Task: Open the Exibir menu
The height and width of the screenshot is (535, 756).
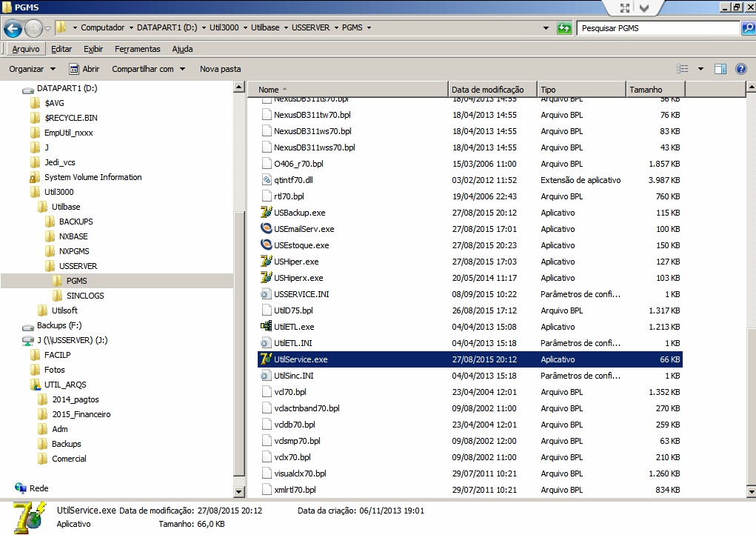Action: pyautogui.click(x=93, y=49)
